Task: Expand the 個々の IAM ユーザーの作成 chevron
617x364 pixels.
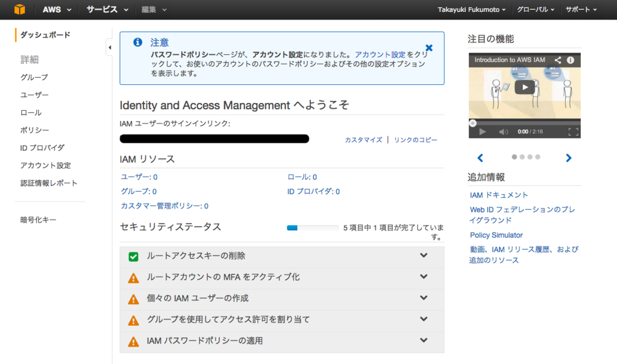Action: [424, 298]
